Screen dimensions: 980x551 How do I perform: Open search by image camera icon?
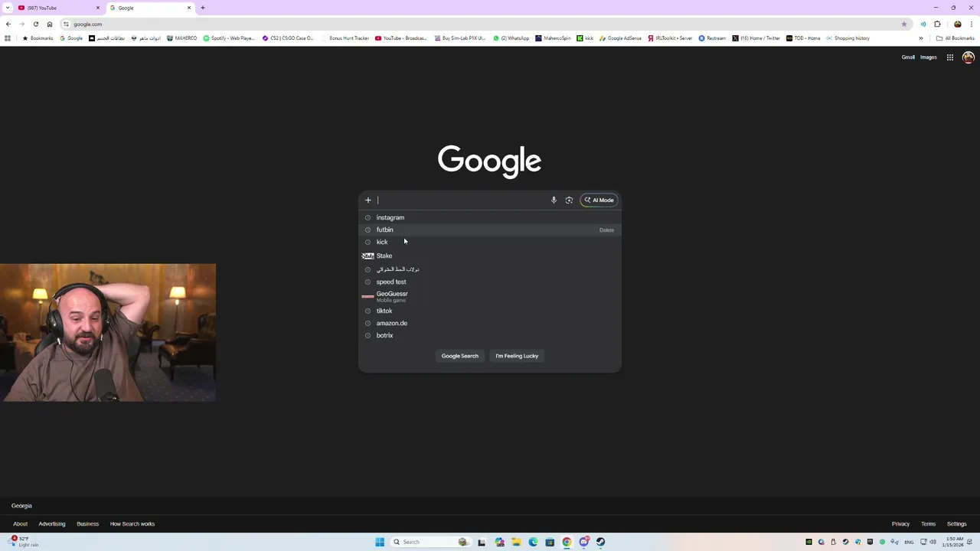569,201
